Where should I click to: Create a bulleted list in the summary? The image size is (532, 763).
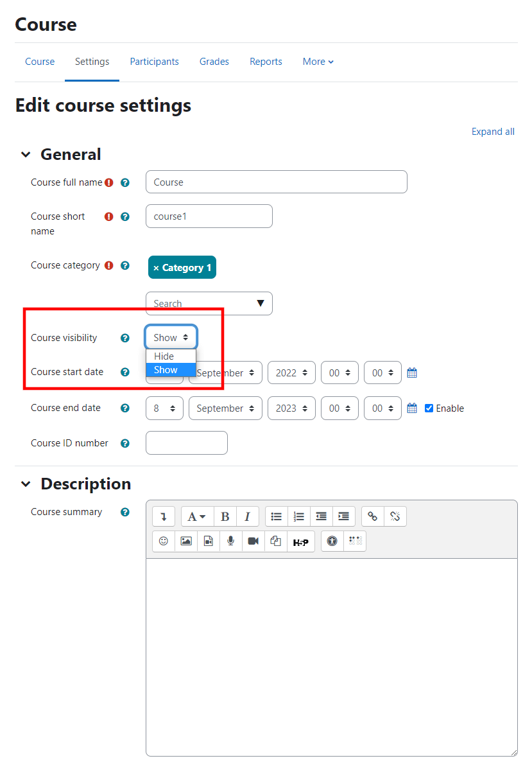[x=276, y=516]
